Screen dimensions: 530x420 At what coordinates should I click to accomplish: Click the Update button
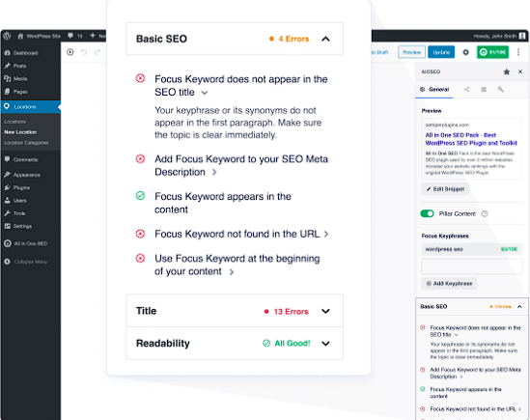click(x=441, y=52)
